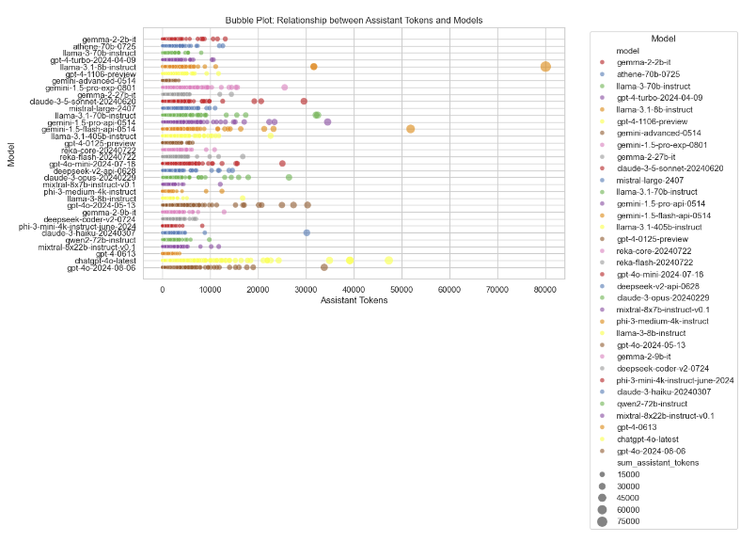Screen dimensions: 756x542
Task: Click the purple 'gemini-1.5-pro-api-0514' legend marker
Action: pos(602,203)
